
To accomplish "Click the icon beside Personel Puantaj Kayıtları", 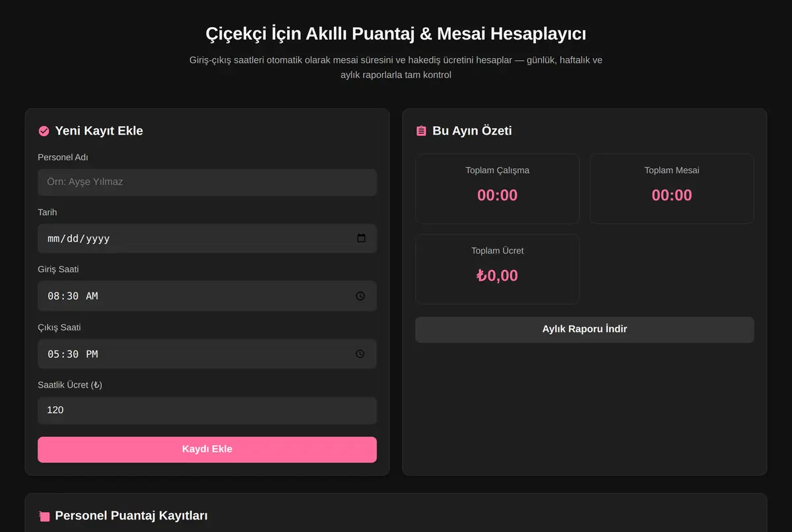I will [44, 516].
